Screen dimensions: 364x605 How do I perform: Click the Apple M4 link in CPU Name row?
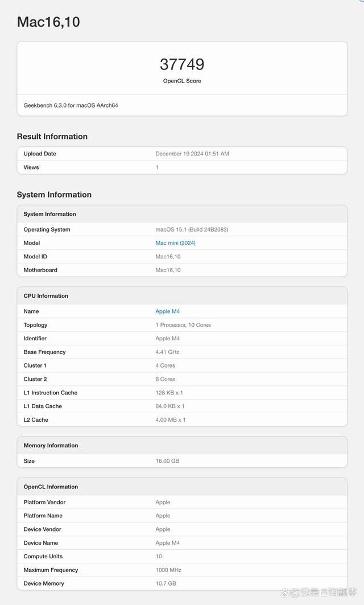167,311
